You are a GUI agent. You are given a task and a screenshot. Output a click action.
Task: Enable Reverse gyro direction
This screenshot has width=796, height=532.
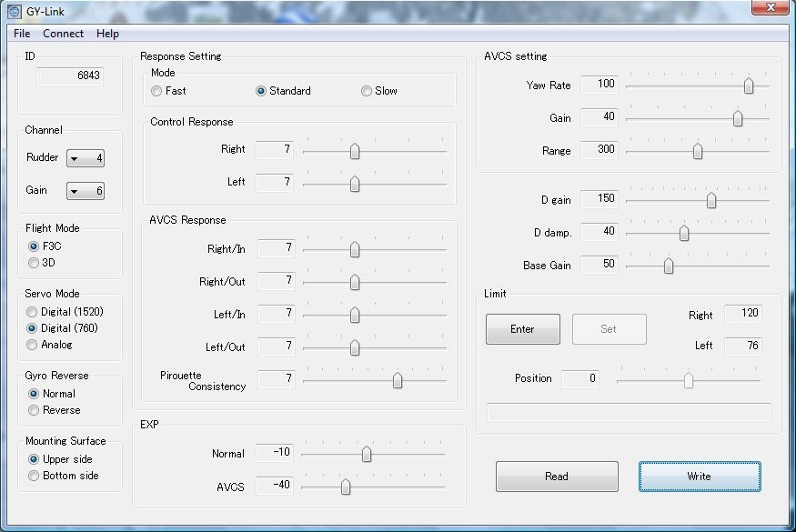tap(34, 410)
